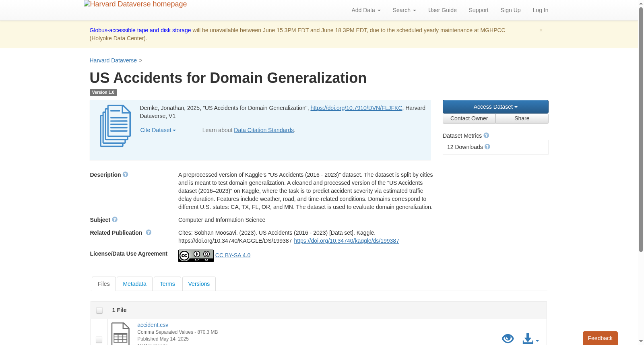The width and height of the screenshot is (644, 345).
Task: Go to Sign Up page
Action: 510,10
